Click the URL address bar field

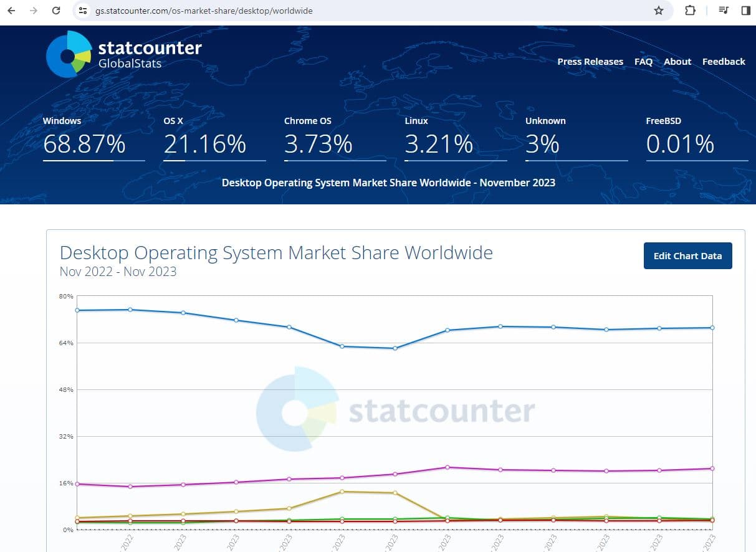pos(374,11)
